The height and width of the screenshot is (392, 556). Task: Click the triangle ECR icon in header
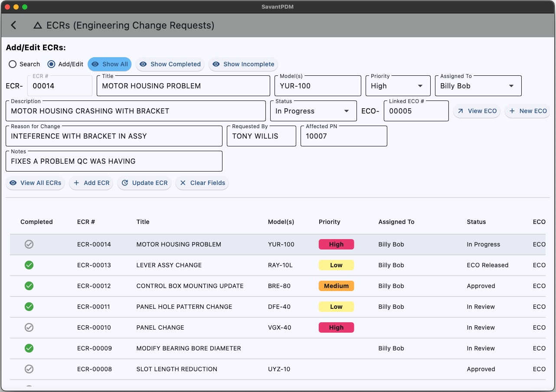[38, 26]
